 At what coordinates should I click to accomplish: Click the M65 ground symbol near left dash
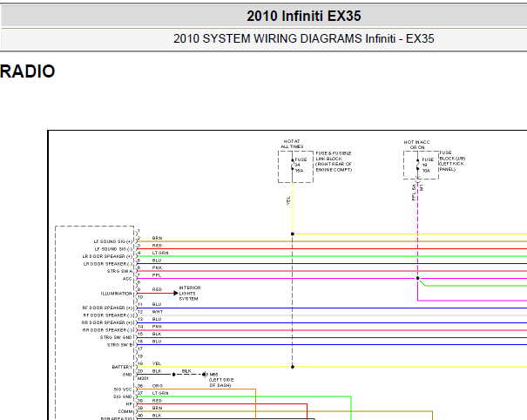[x=205, y=375]
